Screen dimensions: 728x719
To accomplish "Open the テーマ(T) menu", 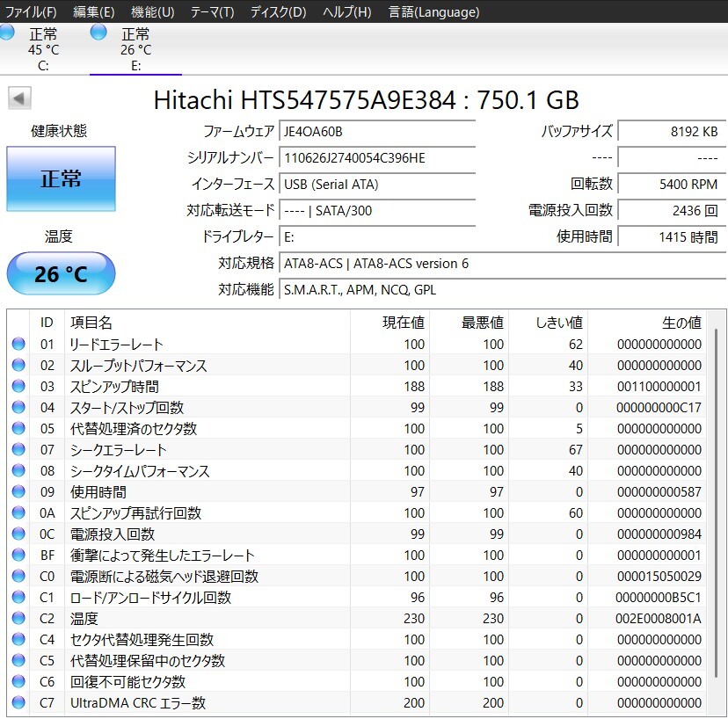I will (x=212, y=11).
